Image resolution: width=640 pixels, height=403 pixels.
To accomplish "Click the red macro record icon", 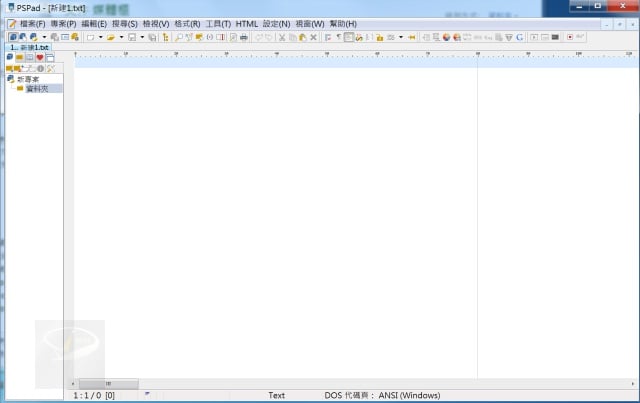I will 569,37.
